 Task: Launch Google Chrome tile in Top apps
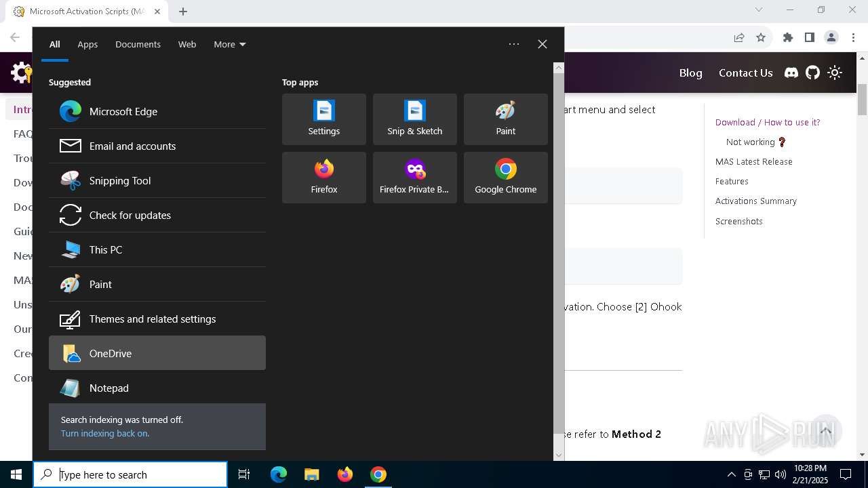506,178
